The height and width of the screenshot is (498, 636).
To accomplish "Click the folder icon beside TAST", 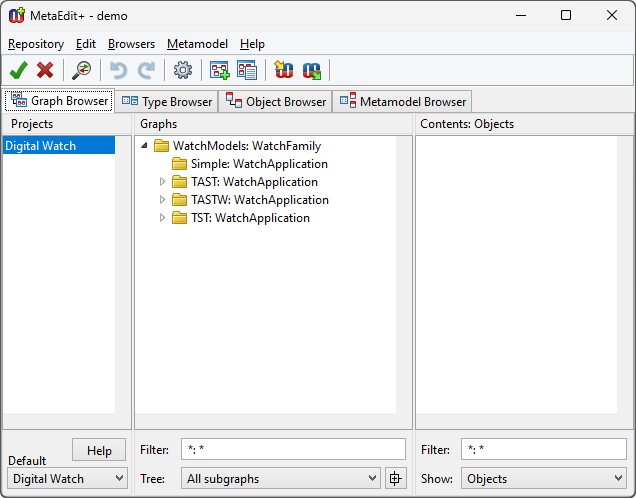I will point(179,182).
